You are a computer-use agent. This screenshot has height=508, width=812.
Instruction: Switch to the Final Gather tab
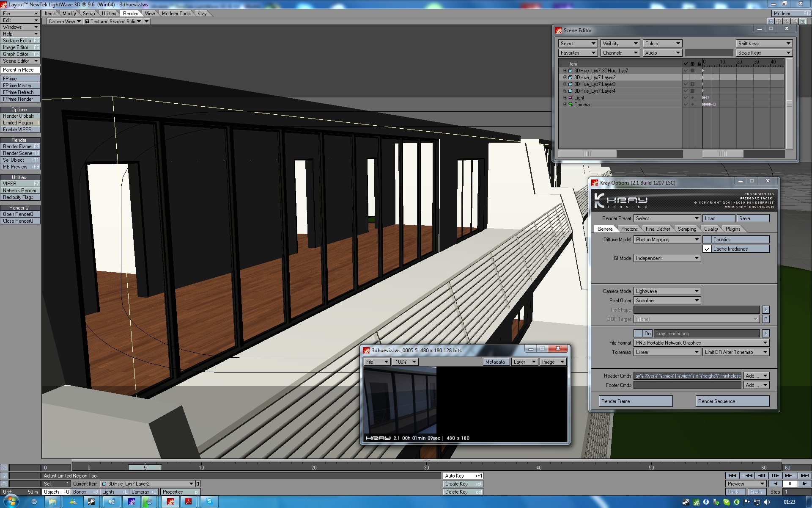(658, 229)
